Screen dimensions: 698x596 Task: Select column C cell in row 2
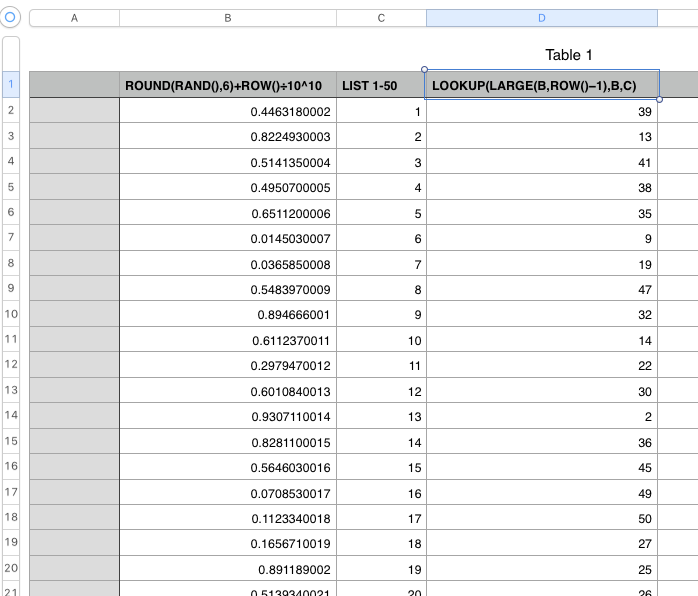[381, 110]
